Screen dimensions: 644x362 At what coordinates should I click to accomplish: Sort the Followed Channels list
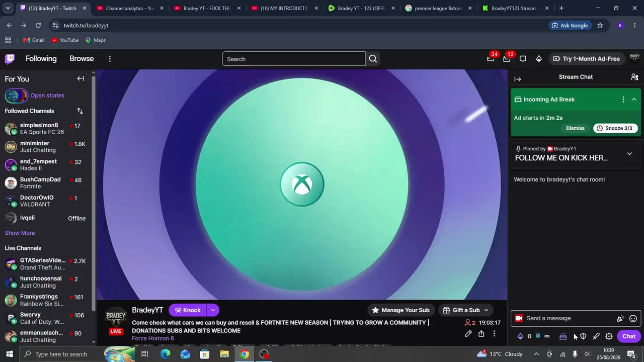pos(80,111)
